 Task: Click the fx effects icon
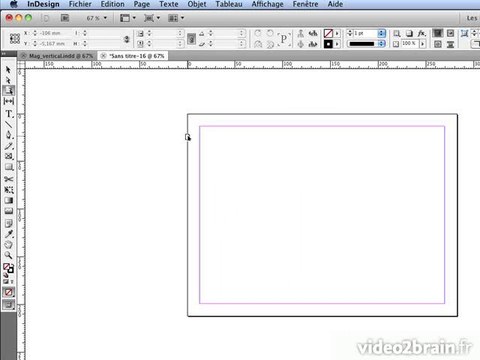tap(422, 33)
